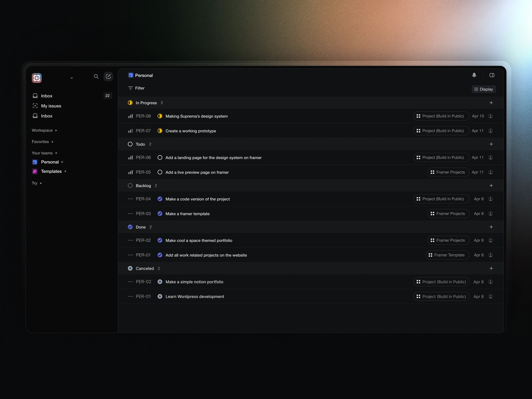Change status circle of Add a live preview page
Image resolution: width=532 pixels, height=399 pixels.
[160, 172]
